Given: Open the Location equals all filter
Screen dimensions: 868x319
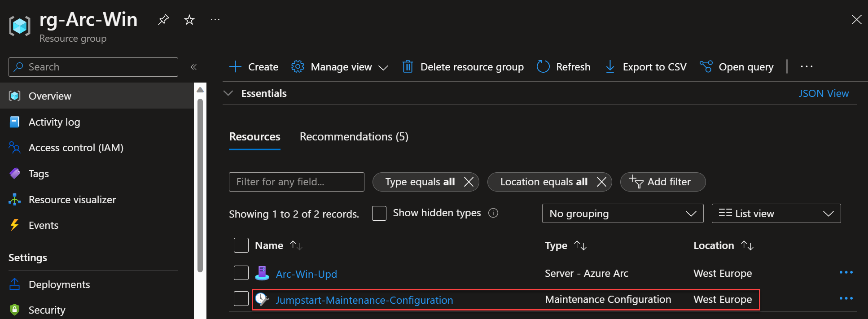Looking at the screenshot, I should point(544,182).
